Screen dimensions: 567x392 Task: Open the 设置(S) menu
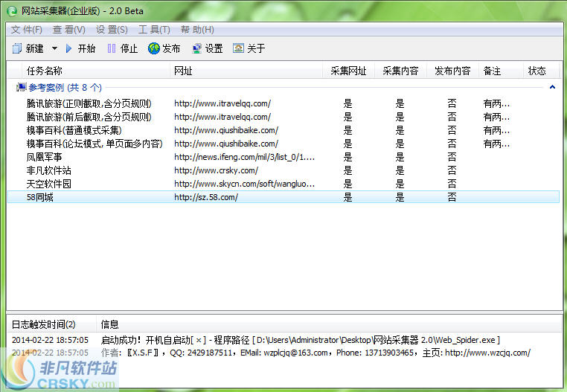pyautogui.click(x=112, y=30)
